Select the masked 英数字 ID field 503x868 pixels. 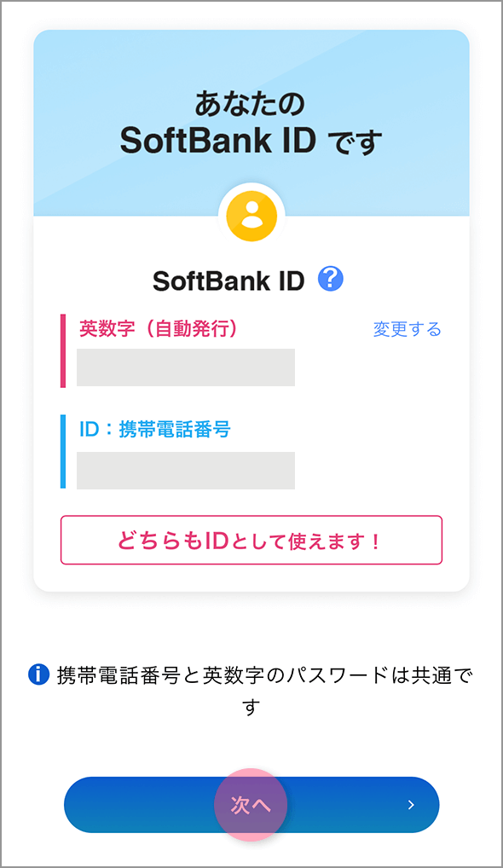pos(186,367)
